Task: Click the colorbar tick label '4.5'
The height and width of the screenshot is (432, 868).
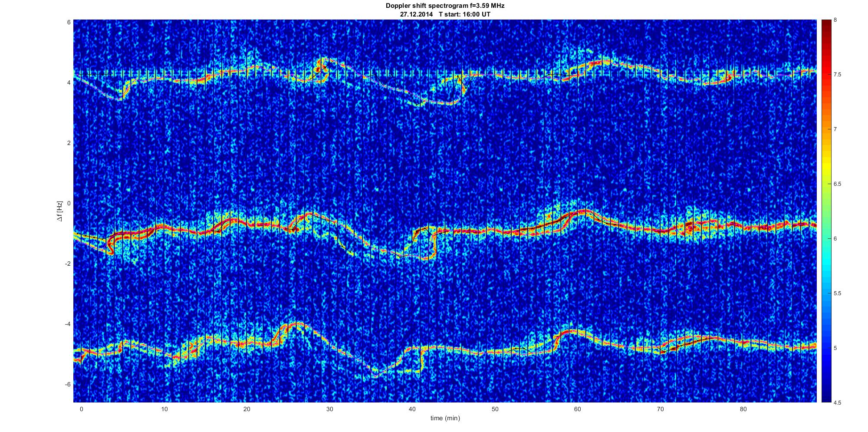Action: (x=838, y=403)
